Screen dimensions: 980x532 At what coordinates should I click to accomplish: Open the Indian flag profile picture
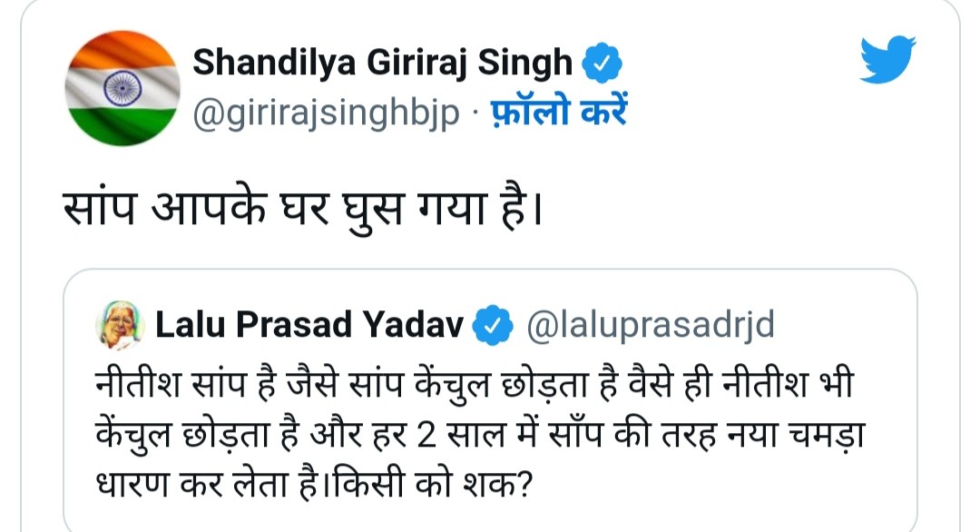(124, 88)
